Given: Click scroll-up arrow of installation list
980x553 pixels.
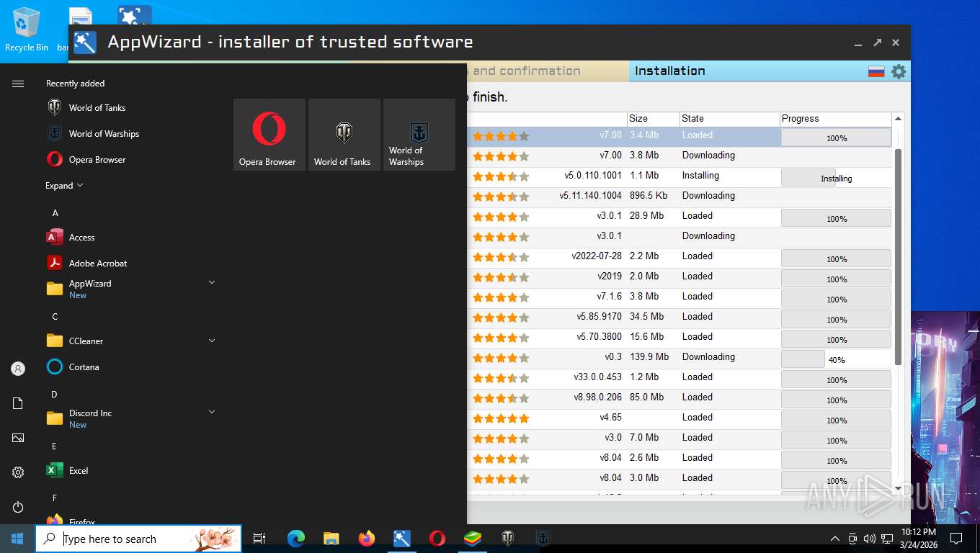Looking at the screenshot, I should [898, 119].
